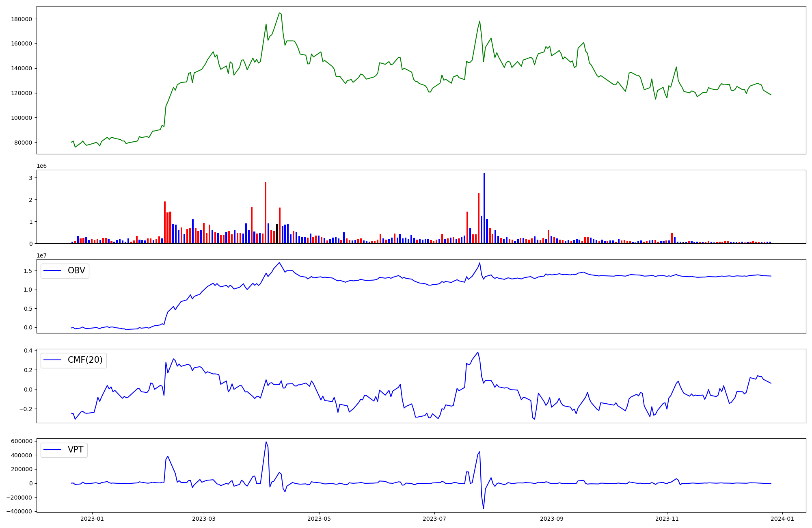
Task: Click the deepest VPT trough
Action: click(483, 509)
